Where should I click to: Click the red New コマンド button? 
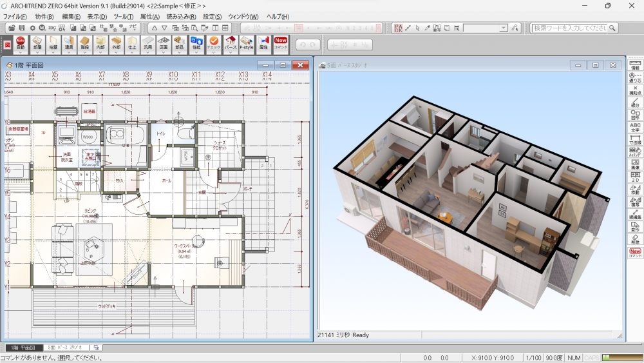(x=281, y=43)
